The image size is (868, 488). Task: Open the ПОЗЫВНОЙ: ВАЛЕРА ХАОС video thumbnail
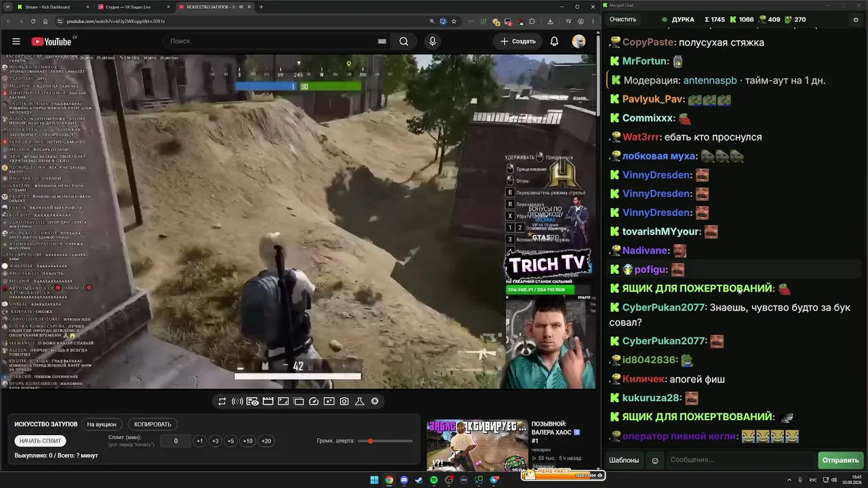pos(477,445)
